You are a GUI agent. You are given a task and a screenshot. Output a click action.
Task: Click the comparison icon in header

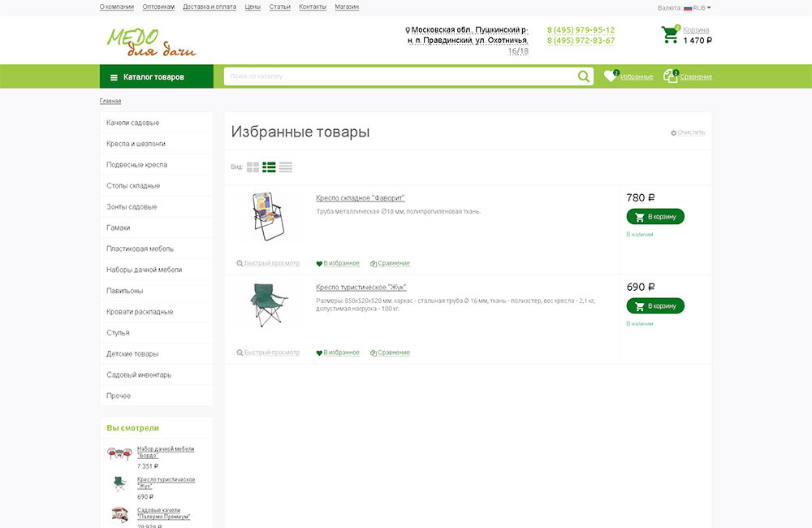coord(671,76)
